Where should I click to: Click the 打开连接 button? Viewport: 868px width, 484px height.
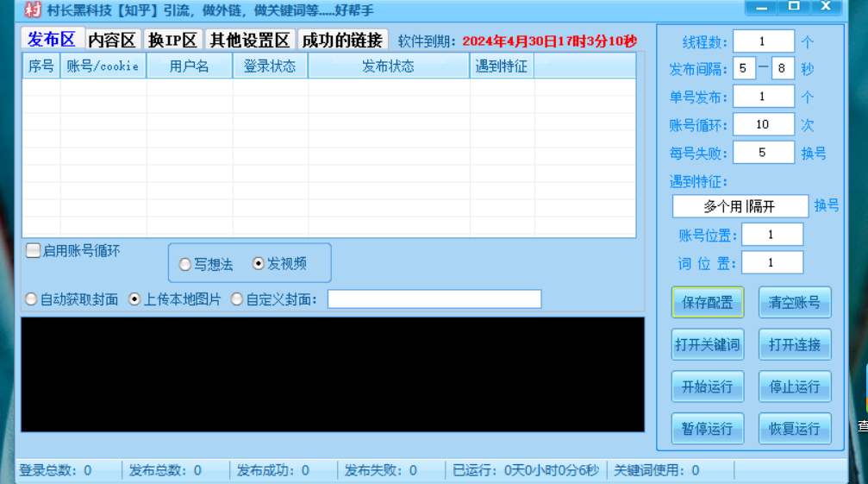click(x=795, y=344)
